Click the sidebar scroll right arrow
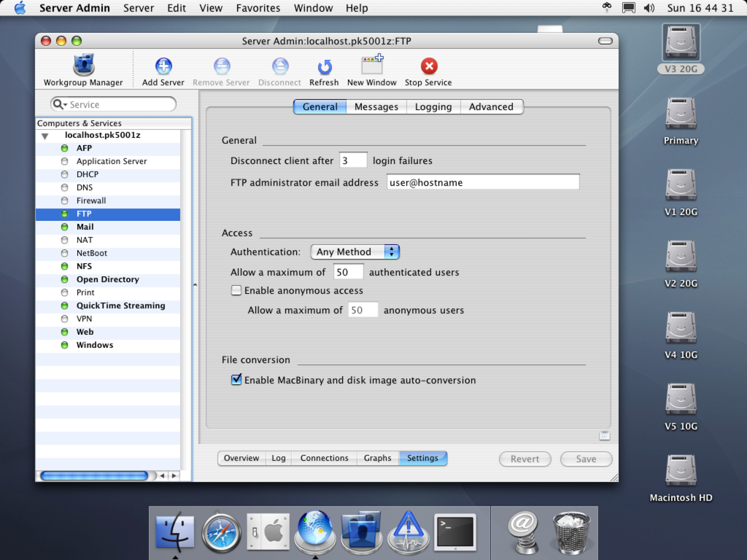Image resolution: width=747 pixels, height=560 pixels. coord(174,476)
